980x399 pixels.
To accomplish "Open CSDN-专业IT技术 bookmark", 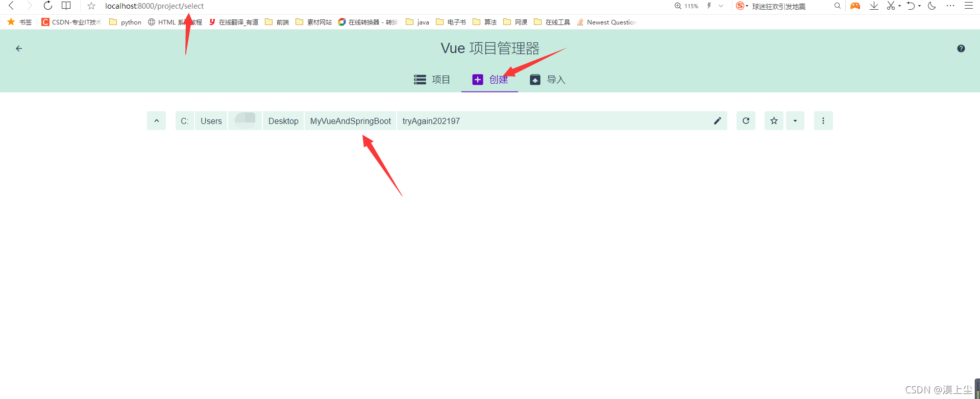I will click(71, 22).
